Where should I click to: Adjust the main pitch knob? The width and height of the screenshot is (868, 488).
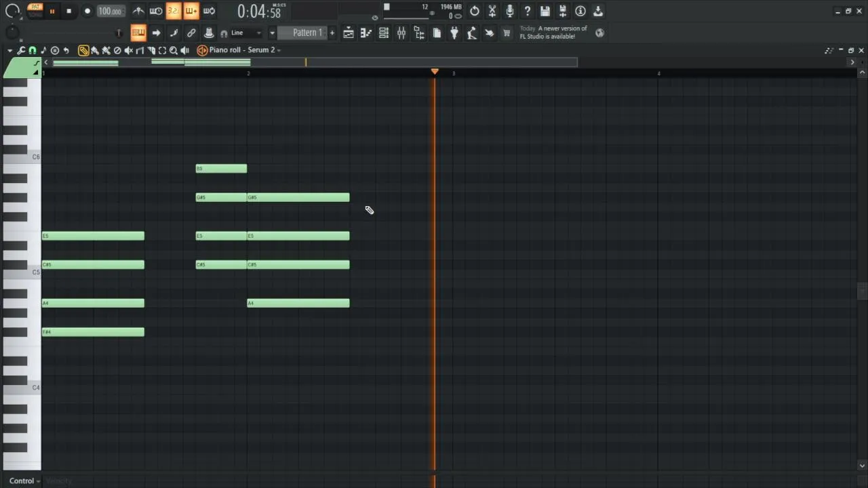[12, 33]
